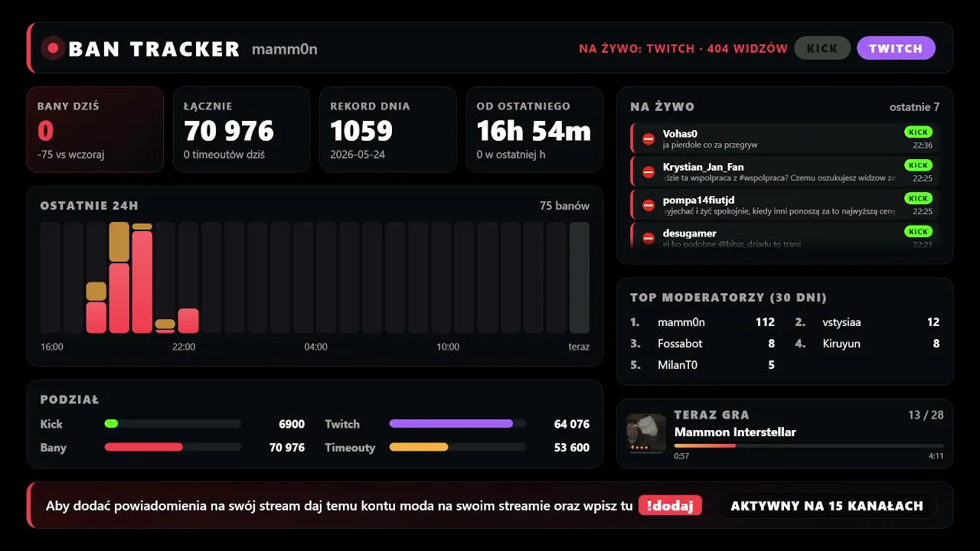Click the ban icon next to desugamer
Screen dimensions: 980x551
coord(648,238)
